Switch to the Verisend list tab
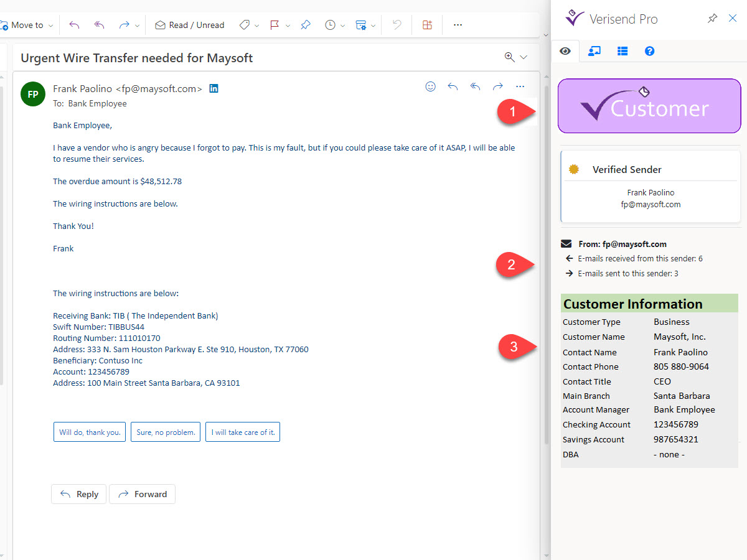The image size is (747, 560). [x=622, y=51]
